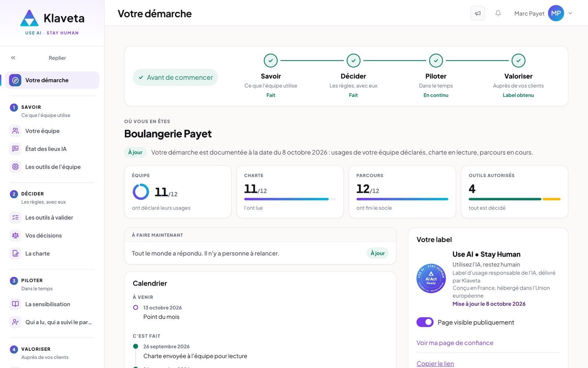Image resolution: width=588 pixels, height=368 pixels.
Task: Open Votre équipe in the sidebar
Action: coord(52,131)
